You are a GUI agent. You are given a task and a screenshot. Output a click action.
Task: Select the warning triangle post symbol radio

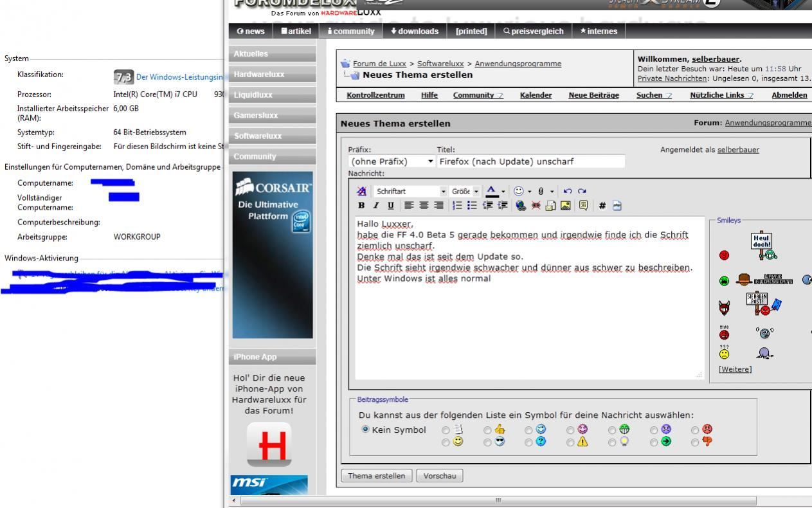pyautogui.click(x=570, y=442)
